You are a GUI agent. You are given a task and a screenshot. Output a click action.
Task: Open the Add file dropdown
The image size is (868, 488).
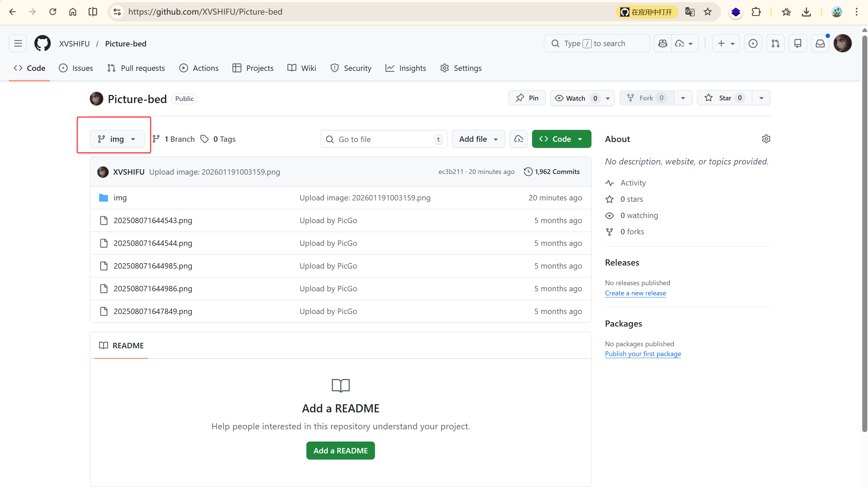pos(478,139)
